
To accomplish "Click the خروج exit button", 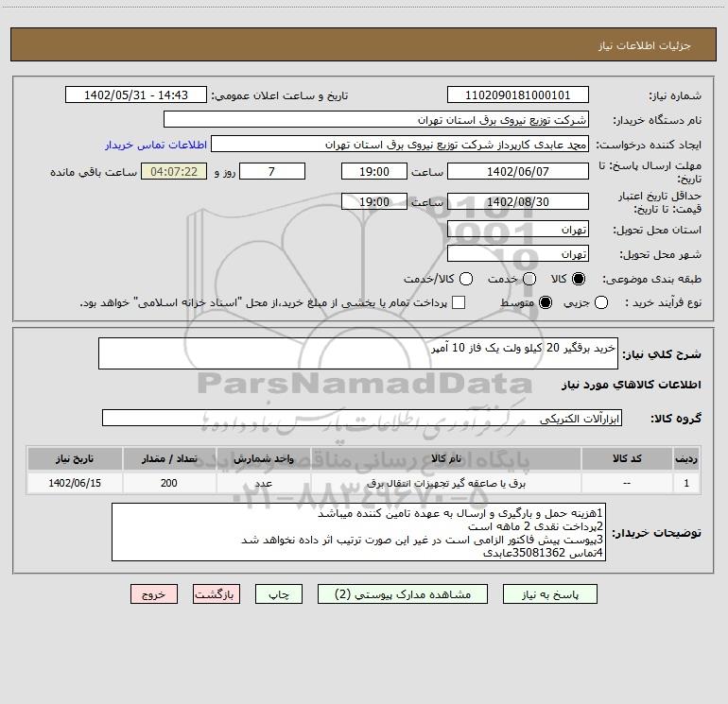I will coord(154,594).
